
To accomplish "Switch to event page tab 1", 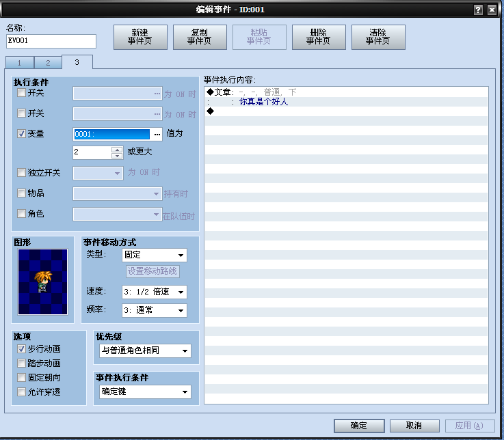I will [20, 63].
